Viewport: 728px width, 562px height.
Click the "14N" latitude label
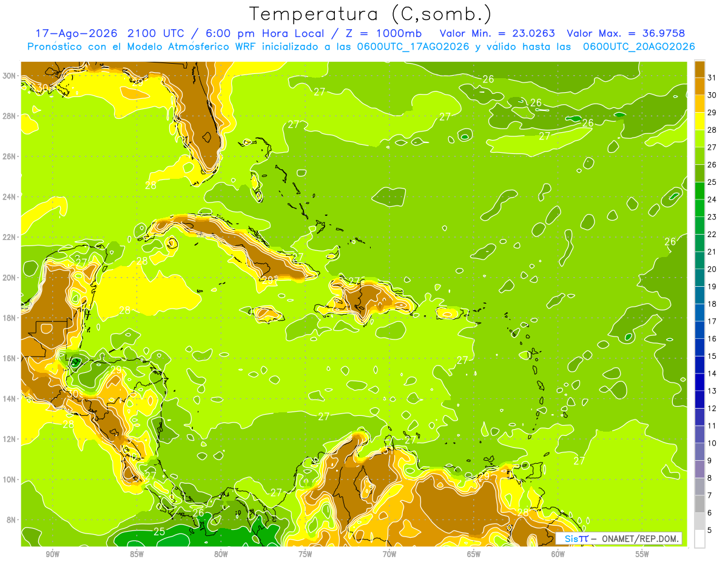[10, 398]
